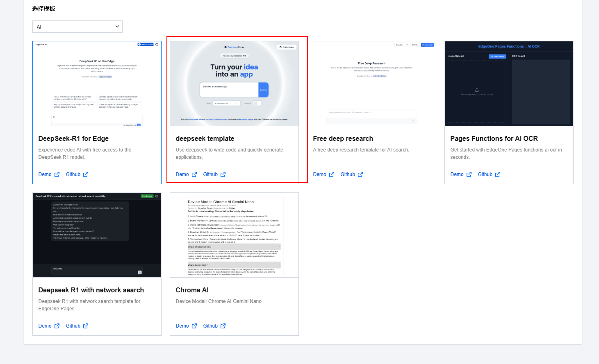The height and width of the screenshot is (364, 599).
Task: Open Demo link for DeepSeek-R1 for Edge
Action: (45, 174)
